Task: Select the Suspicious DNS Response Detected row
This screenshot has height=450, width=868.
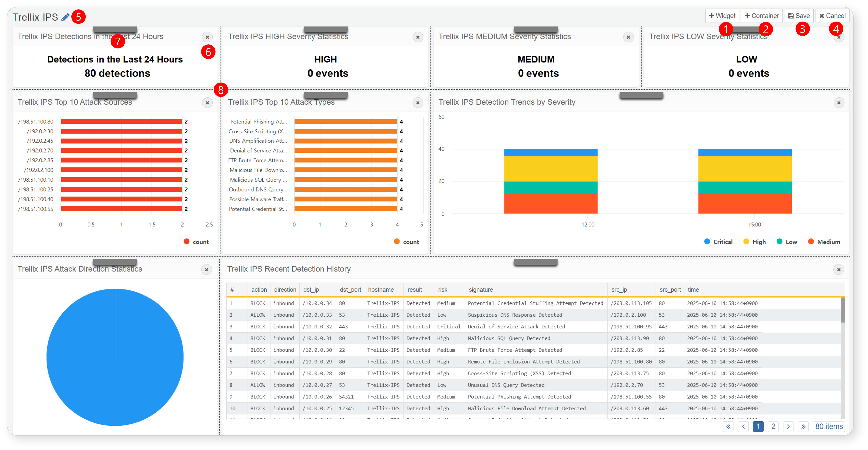Action: click(x=533, y=315)
